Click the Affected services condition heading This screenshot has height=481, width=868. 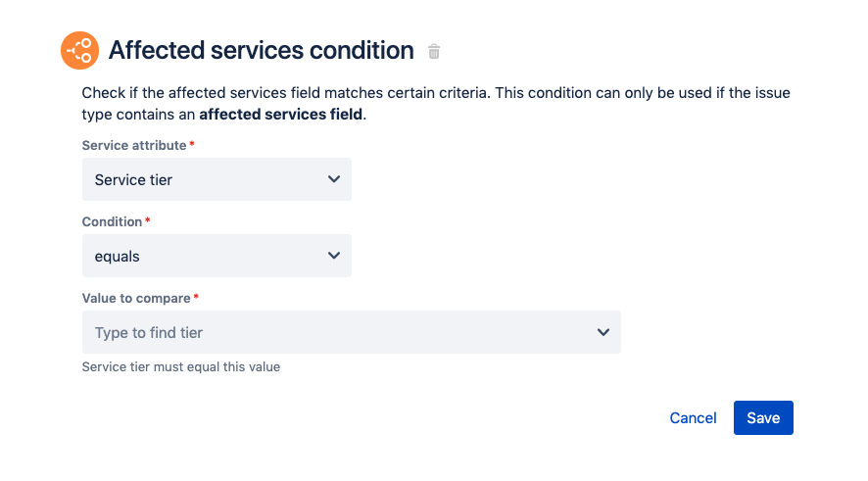261,50
